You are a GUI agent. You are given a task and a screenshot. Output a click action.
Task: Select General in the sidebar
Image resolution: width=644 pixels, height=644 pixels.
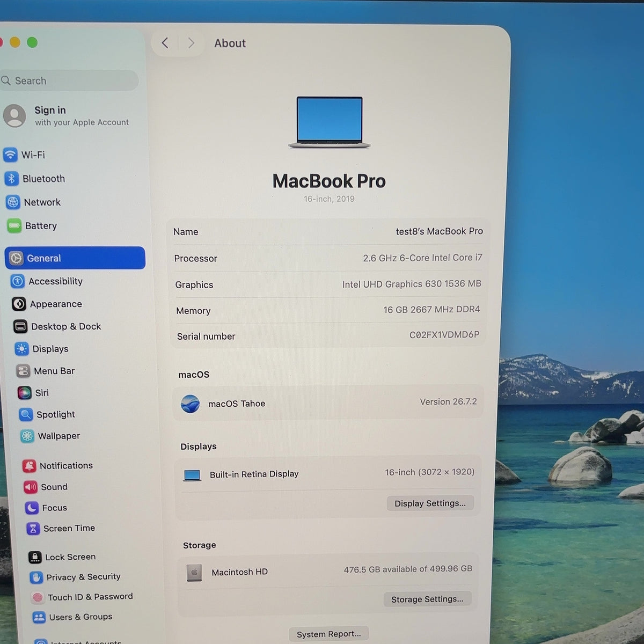pos(75,258)
